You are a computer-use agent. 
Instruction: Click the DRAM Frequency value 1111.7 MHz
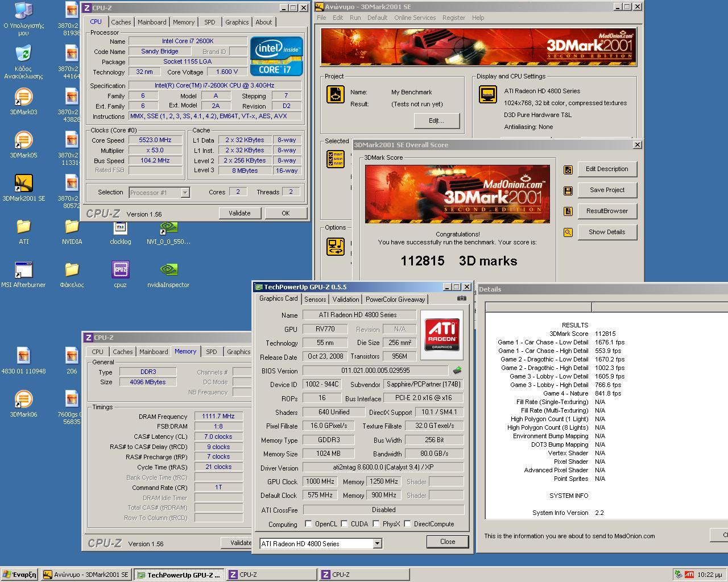[218, 417]
